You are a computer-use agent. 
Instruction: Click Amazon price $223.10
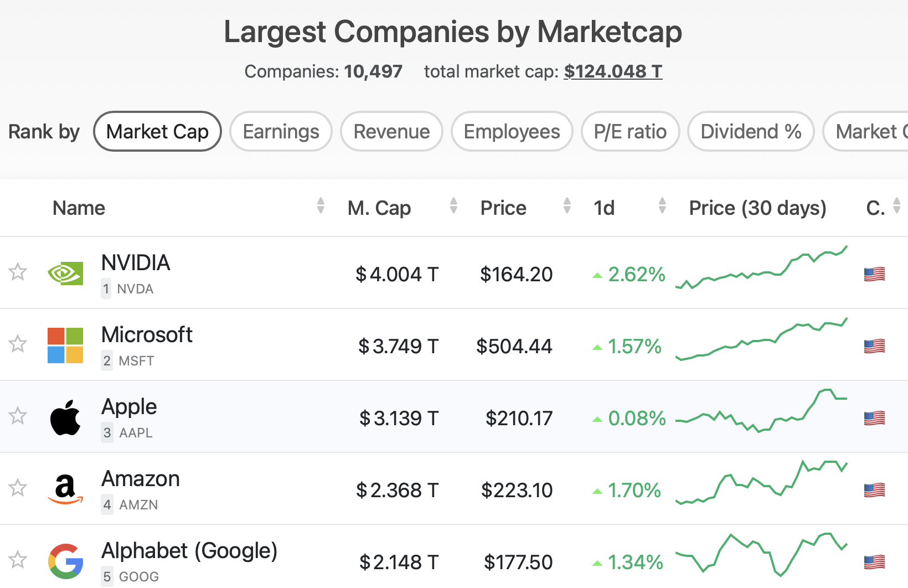point(517,490)
